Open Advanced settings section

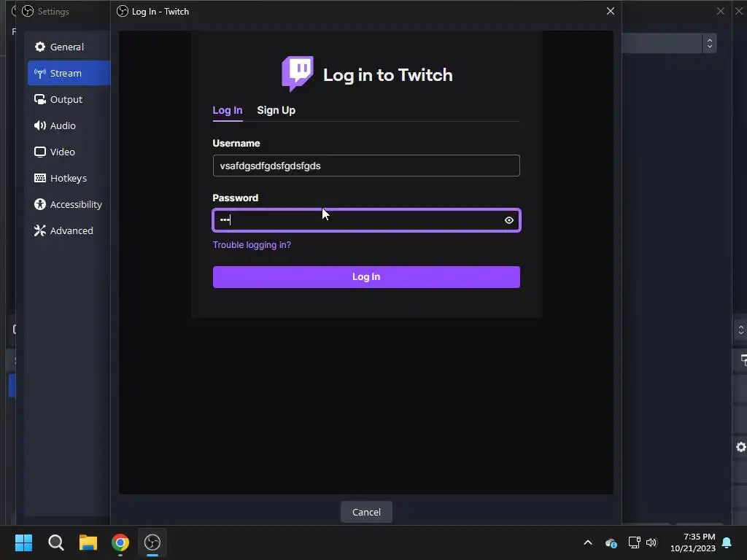(69, 230)
